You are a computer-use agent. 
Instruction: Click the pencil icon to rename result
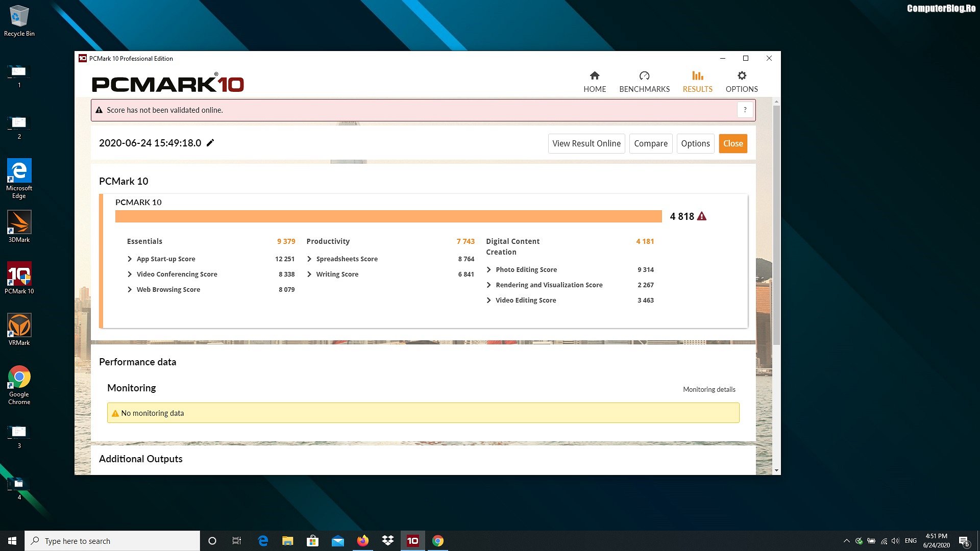pos(210,143)
